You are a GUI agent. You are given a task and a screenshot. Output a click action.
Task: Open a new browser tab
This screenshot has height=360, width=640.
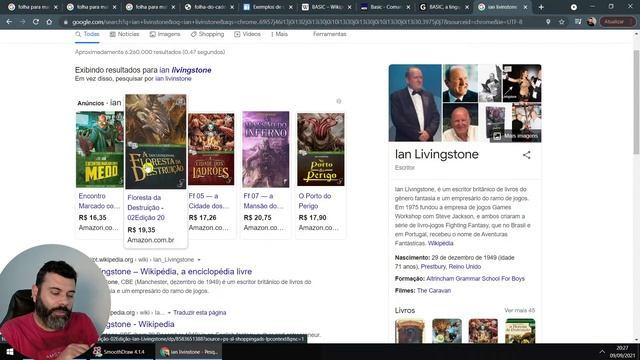pyautogui.click(x=541, y=7)
